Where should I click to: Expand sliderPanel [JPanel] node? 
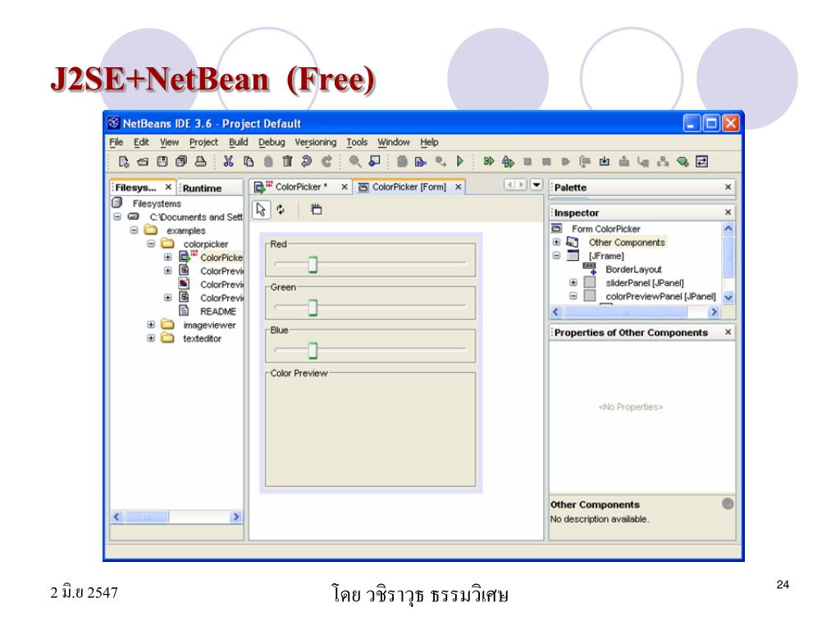(573, 282)
